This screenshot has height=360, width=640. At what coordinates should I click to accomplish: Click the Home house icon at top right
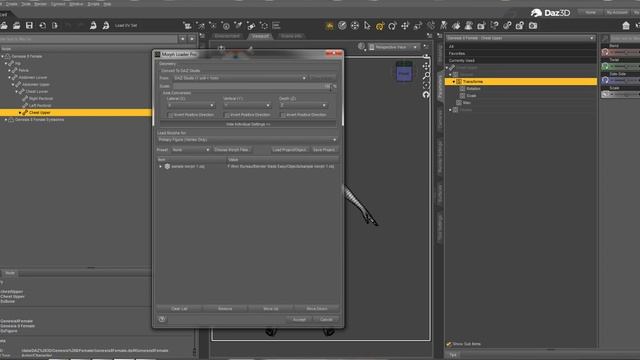tap(626, 26)
